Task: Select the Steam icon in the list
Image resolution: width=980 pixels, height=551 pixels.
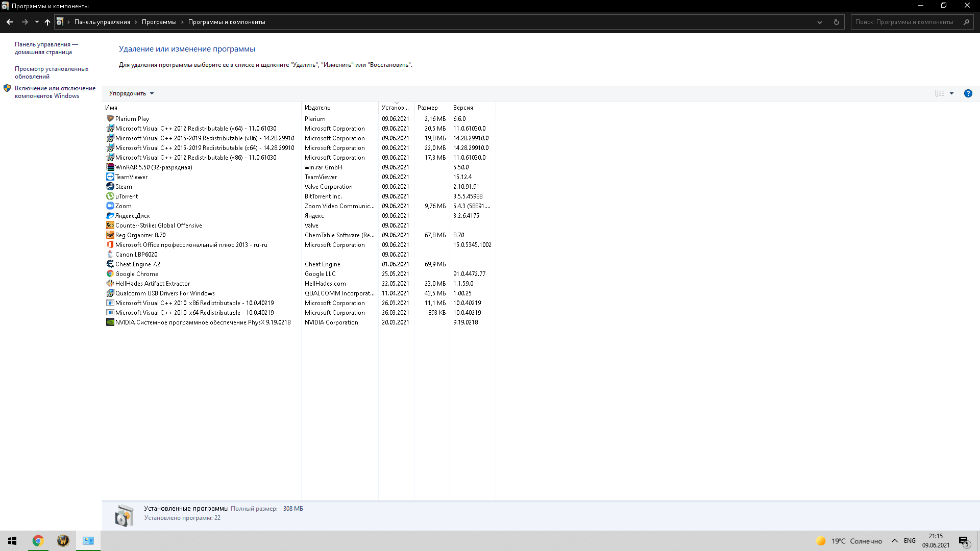Action: point(110,186)
